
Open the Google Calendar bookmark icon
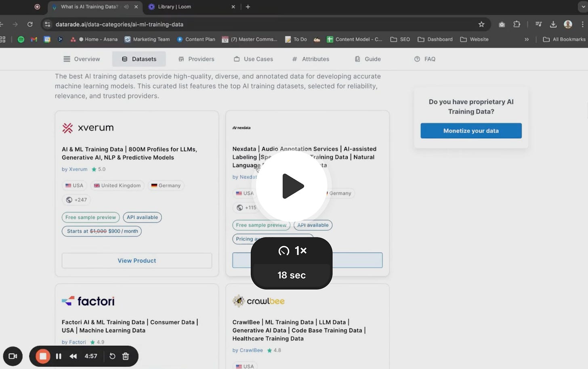(x=47, y=39)
